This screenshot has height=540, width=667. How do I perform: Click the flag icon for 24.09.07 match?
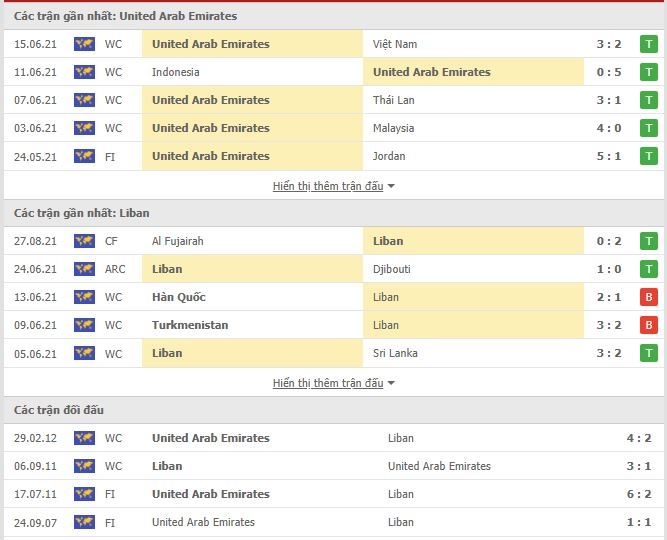click(x=84, y=522)
